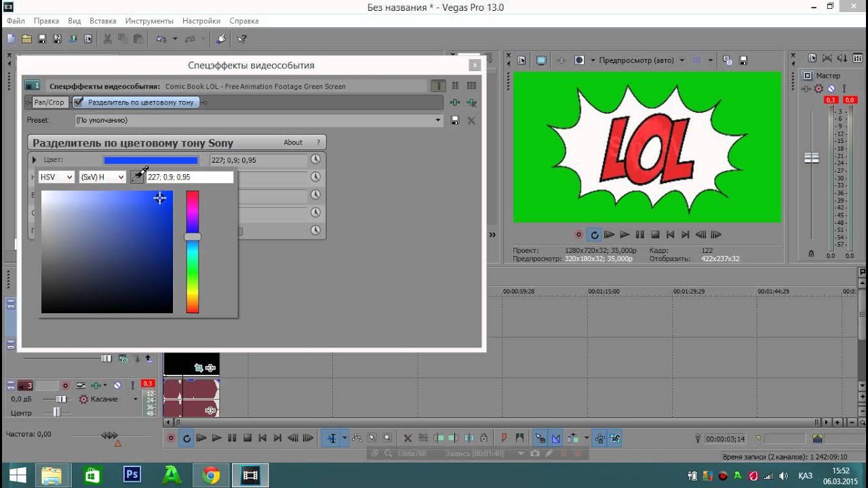Click the event Pan/Crop icon on video clip
The height and width of the screenshot is (488, 868).
coord(199,367)
